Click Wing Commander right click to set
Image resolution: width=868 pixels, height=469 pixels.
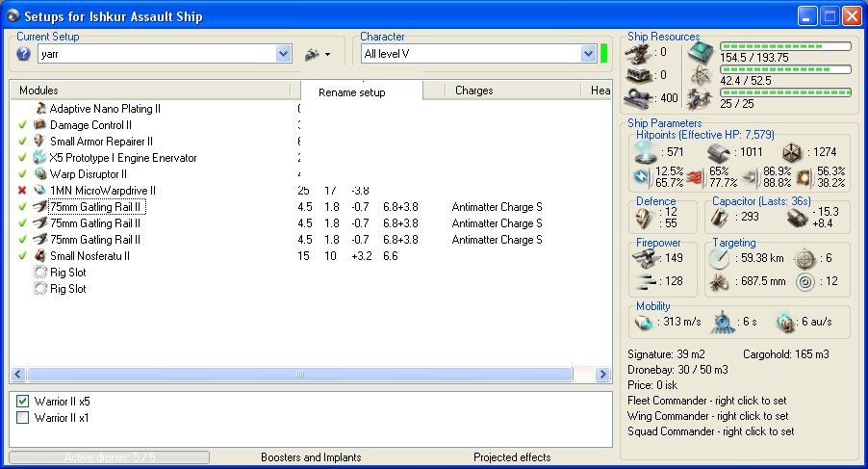click(x=708, y=416)
